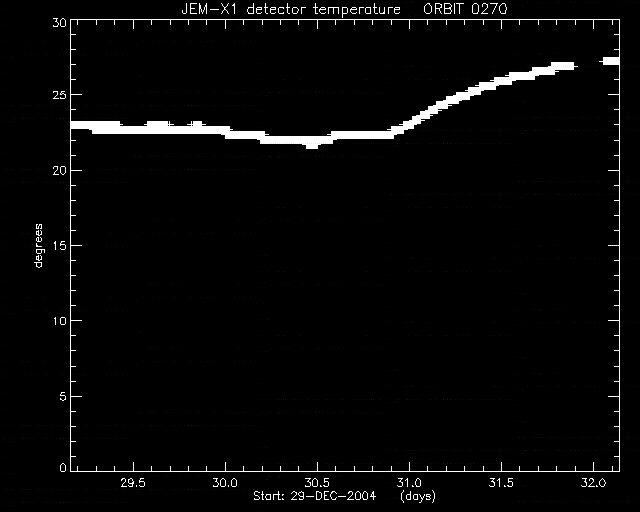Screen dimensions: 640x512
Task: Click the x-axis label 31.0
Action: [409, 483]
